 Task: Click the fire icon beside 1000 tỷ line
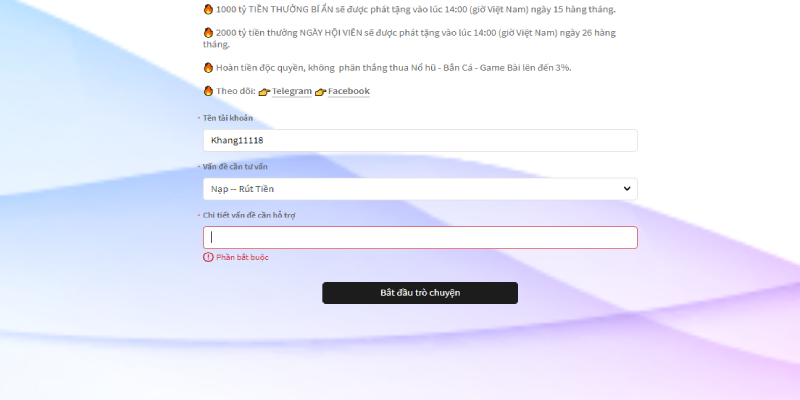click(x=208, y=9)
